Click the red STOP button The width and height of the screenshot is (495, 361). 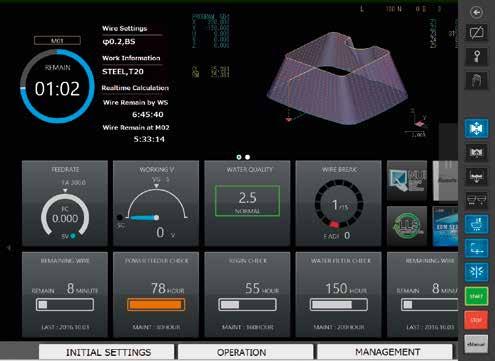click(476, 320)
